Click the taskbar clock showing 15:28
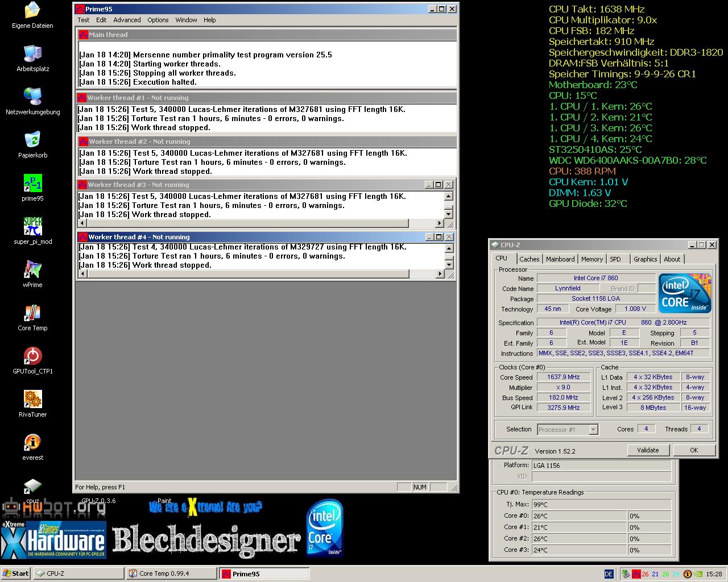 (714, 574)
